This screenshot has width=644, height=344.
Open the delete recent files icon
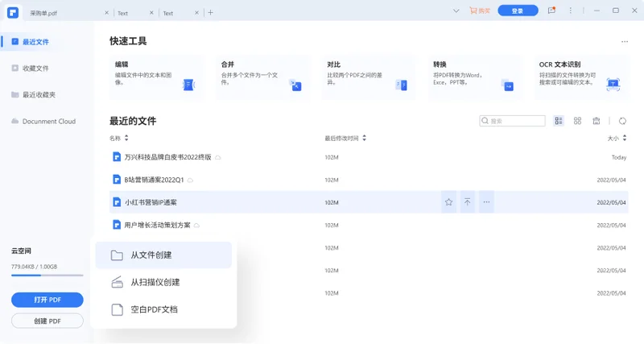coord(597,121)
